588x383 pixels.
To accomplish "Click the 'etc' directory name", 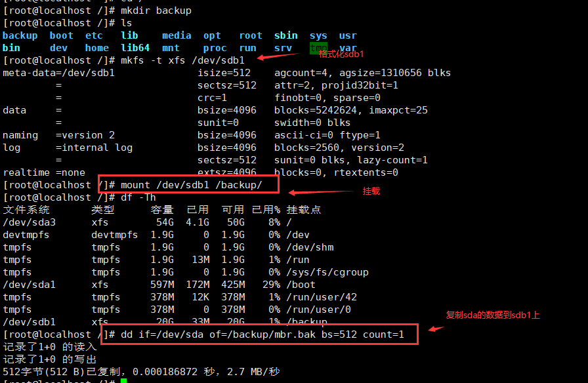I will 94,35.
